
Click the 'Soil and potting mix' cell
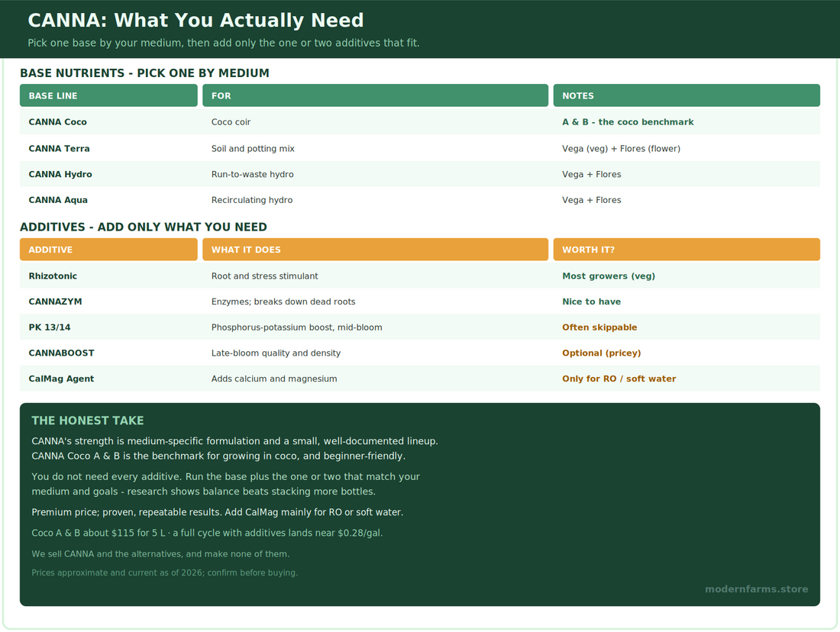pyautogui.click(x=253, y=148)
